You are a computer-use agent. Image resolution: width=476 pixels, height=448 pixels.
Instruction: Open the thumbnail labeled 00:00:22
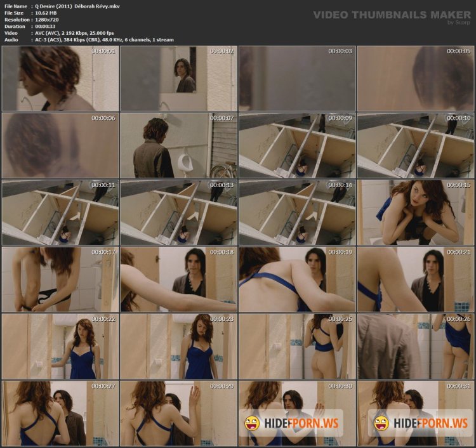point(60,346)
